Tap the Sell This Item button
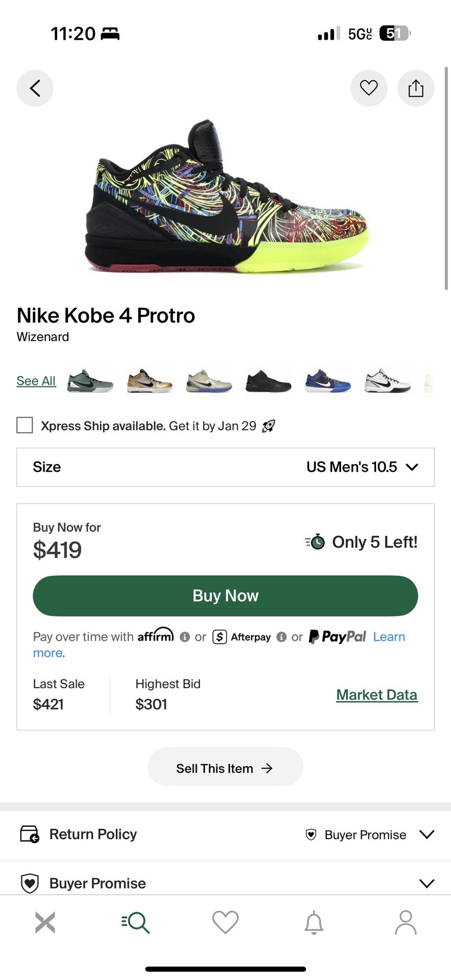451x980 pixels. 225,768
